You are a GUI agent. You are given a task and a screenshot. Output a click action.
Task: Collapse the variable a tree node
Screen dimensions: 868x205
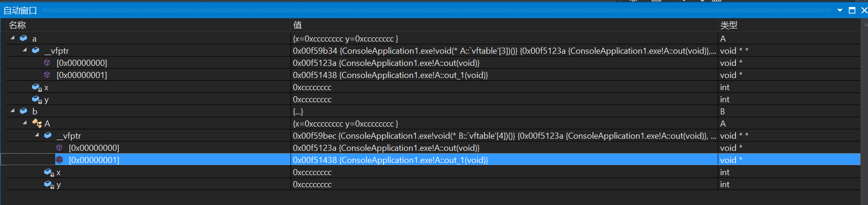[x=13, y=38]
